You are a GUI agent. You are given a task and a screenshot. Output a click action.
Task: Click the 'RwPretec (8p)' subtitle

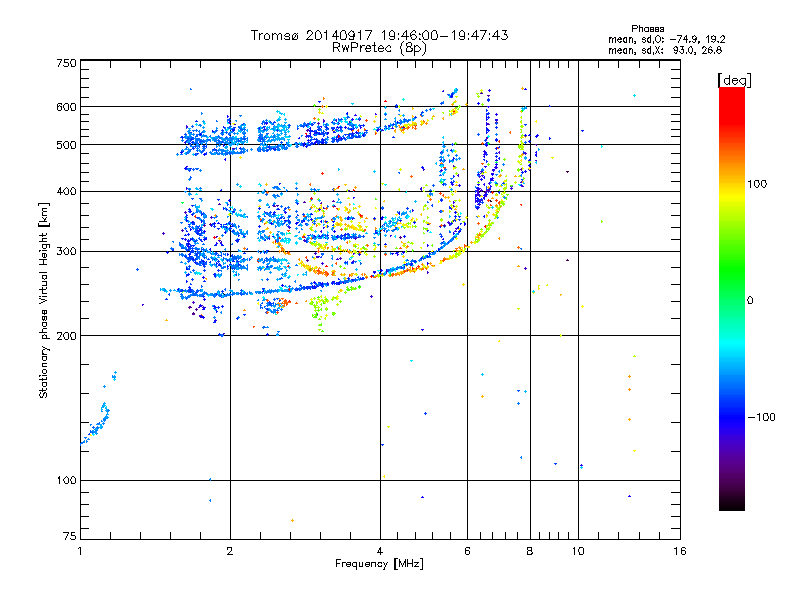[x=379, y=48]
